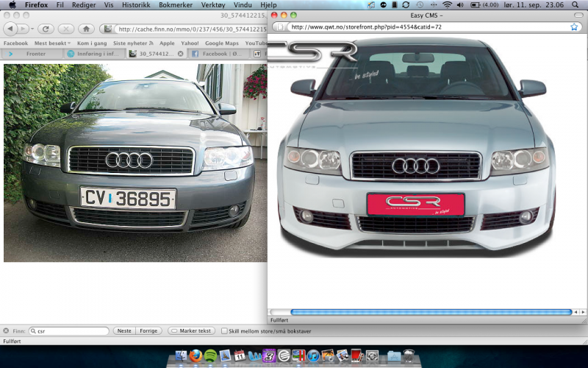Bookmark page with the star icon
The height and width of the screenshot is (368, 588).
click(x=574, y=26)
